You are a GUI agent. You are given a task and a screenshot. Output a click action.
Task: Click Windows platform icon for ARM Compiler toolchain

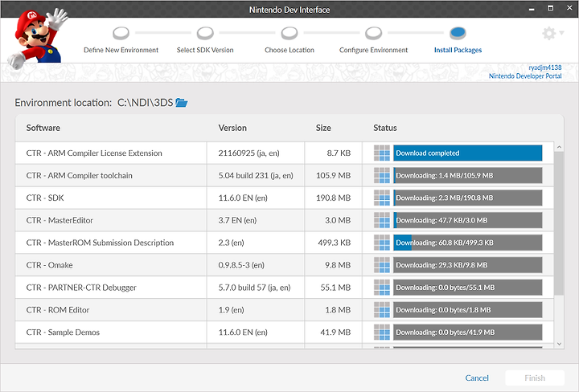point(382,176)
